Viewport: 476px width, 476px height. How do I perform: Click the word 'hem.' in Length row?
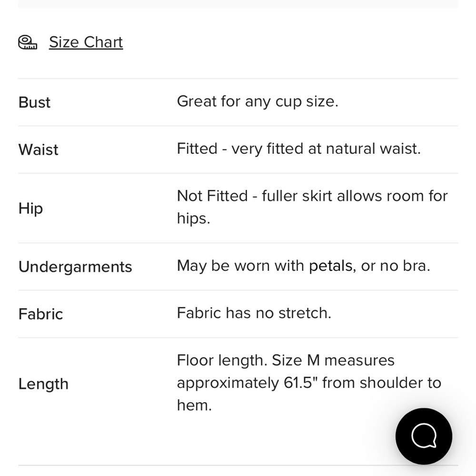[x=194, y=405]
